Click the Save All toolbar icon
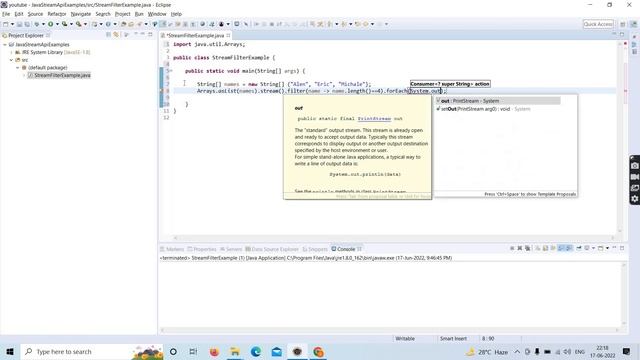 27,24
